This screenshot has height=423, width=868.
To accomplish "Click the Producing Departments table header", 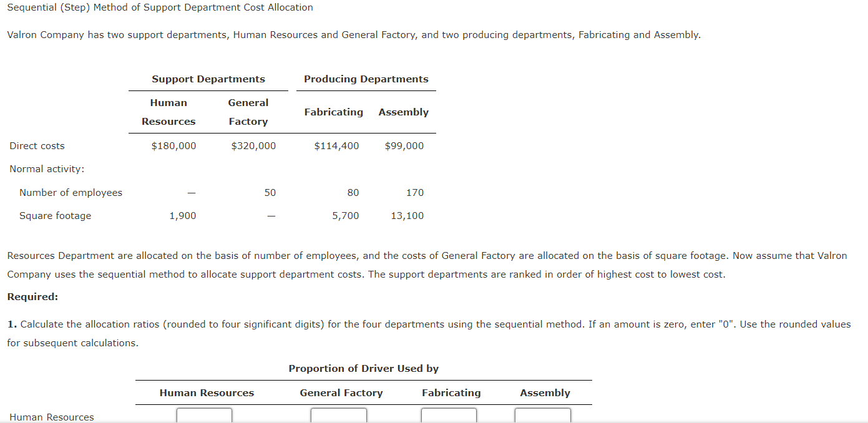I will (366, 79).
